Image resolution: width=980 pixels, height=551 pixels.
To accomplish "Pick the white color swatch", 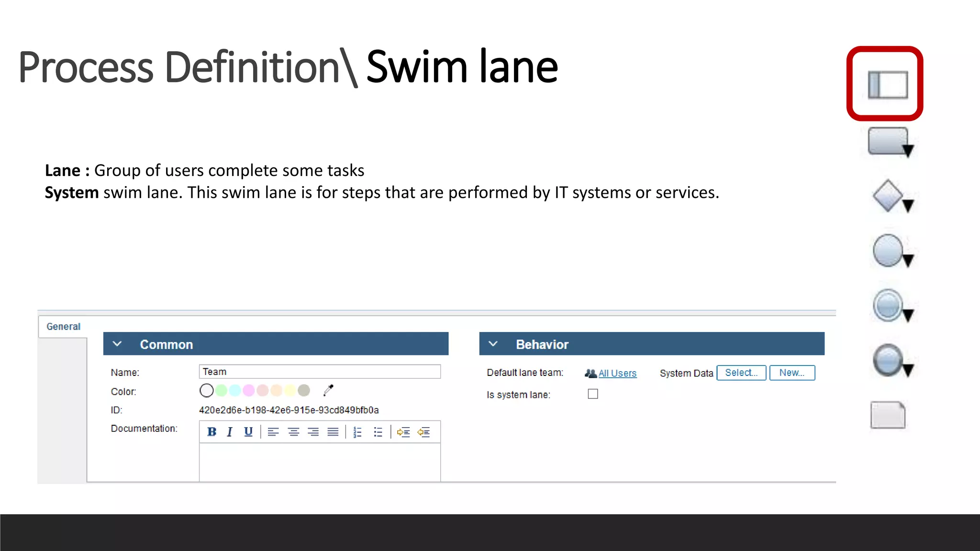I will (x=207, y=391).
